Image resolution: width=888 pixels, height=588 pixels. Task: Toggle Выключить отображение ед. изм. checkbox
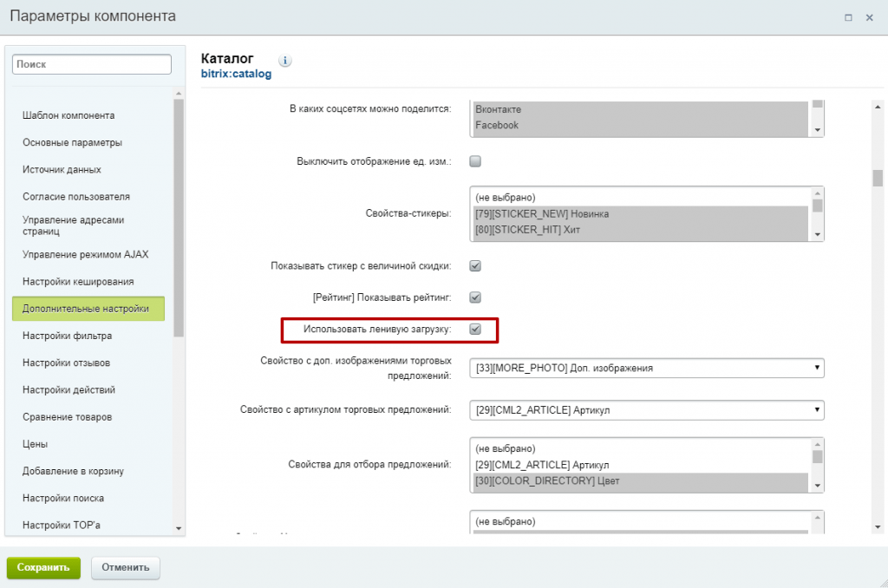475,161
